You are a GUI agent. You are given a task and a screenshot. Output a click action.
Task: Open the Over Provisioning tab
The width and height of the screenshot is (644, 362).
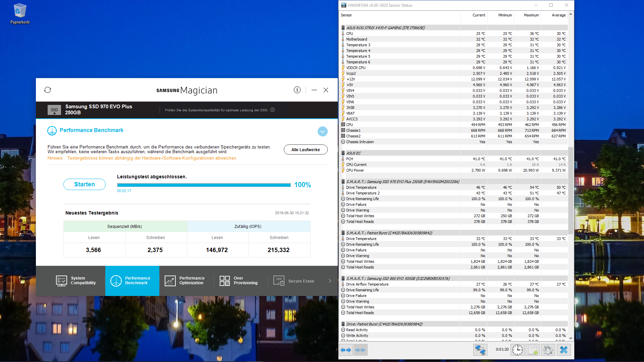(239, 281)
